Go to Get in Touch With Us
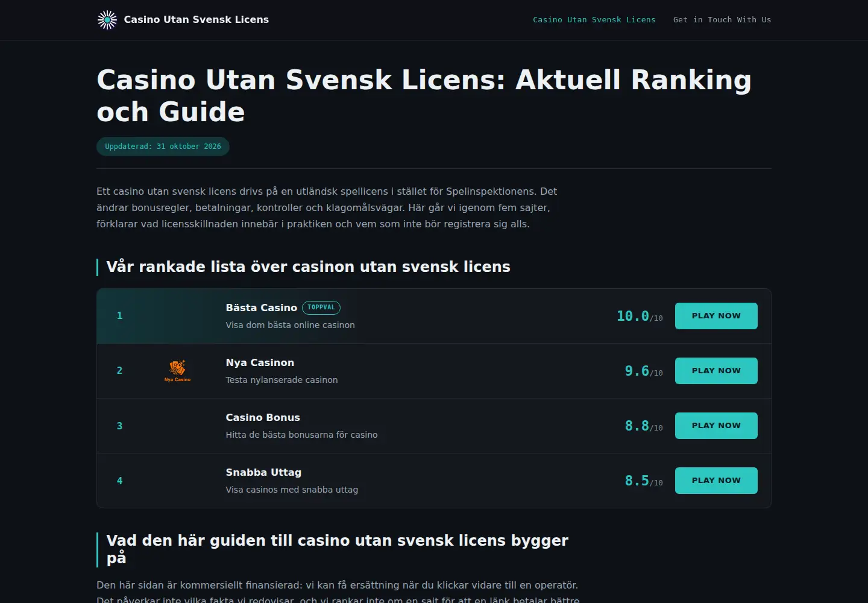The height and width of the screenshot is (603, 868). coord(722,20)
